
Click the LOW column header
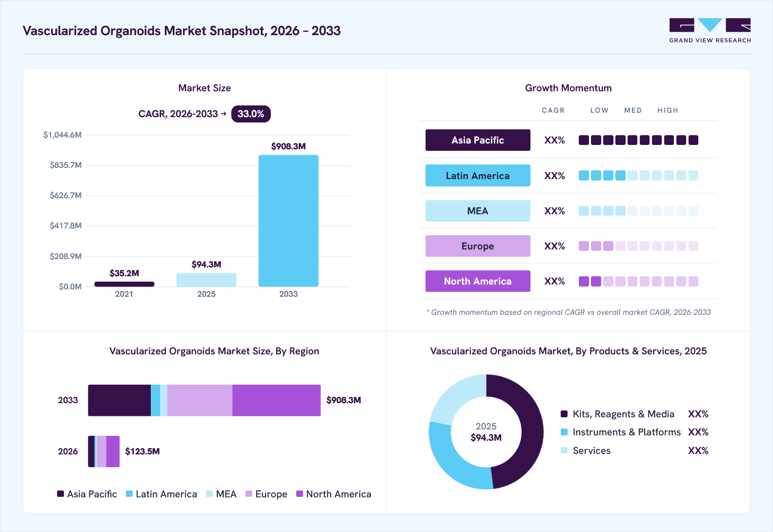point(599,110)
